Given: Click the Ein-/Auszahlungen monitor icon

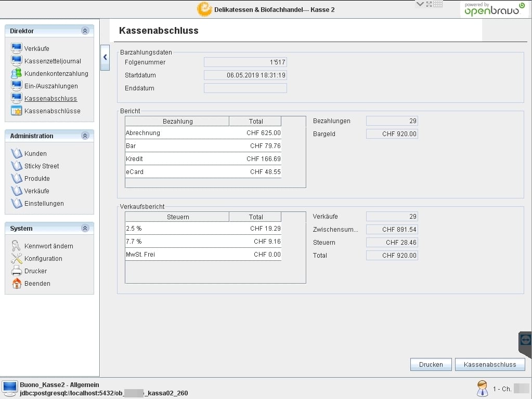Looking at the screenshot, I should [16, 86].
